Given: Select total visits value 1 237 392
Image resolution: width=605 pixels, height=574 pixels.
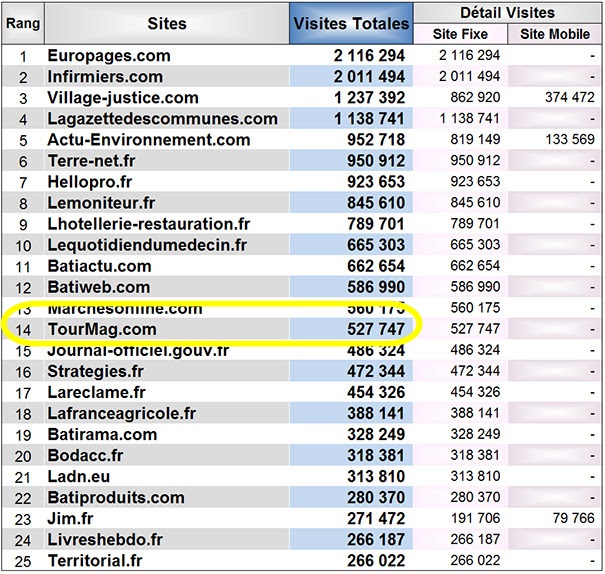Looking at the screenshot, I should 369,98.
